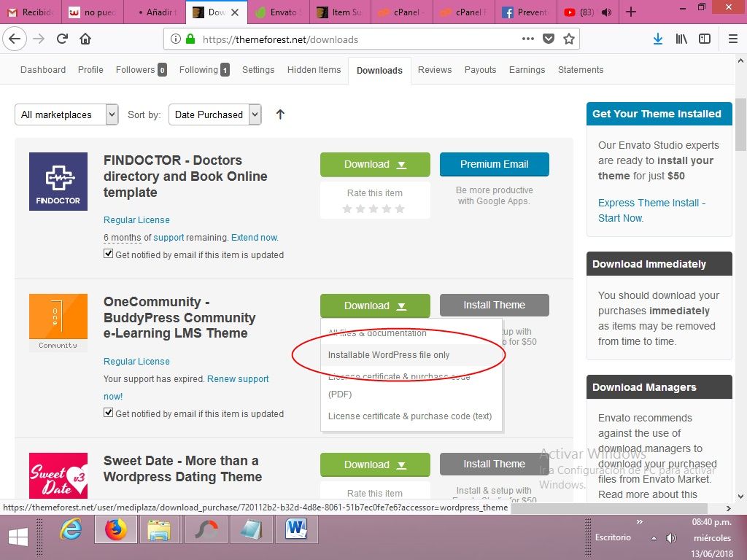Expand Sweet Date Download dropdown button

click(x=375, y=464)
